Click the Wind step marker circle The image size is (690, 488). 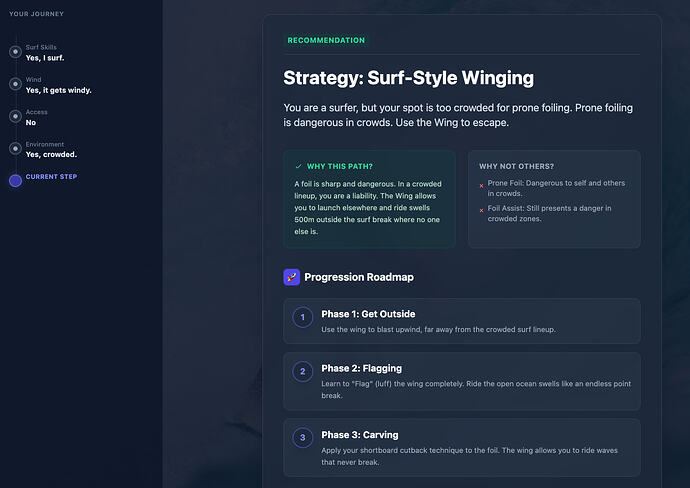[15, 84]
